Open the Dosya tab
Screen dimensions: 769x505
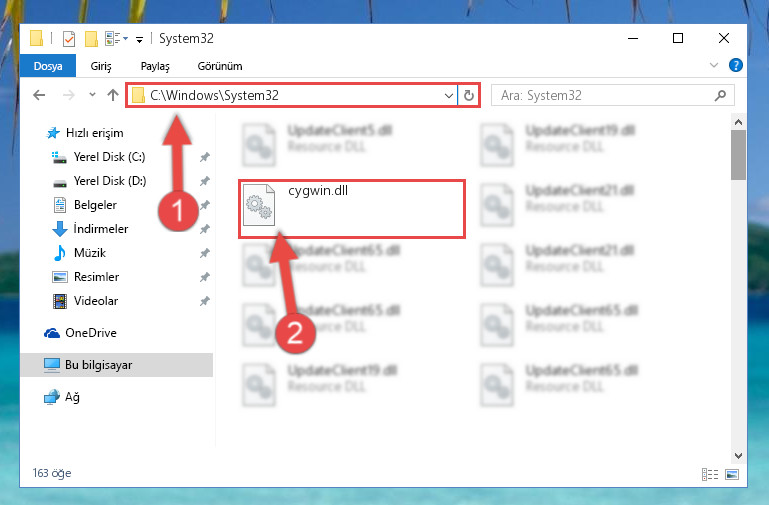point(48,66)
